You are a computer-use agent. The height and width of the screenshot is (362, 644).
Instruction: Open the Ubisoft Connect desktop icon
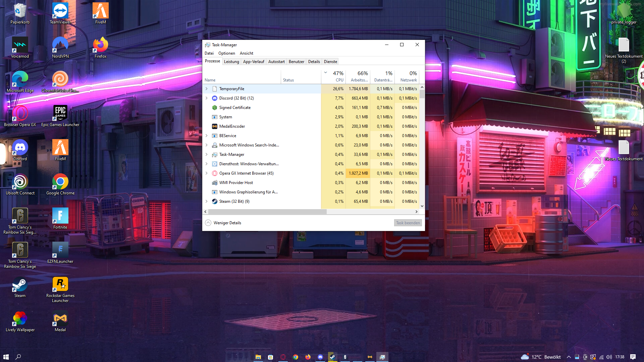(x=20, y=182)
